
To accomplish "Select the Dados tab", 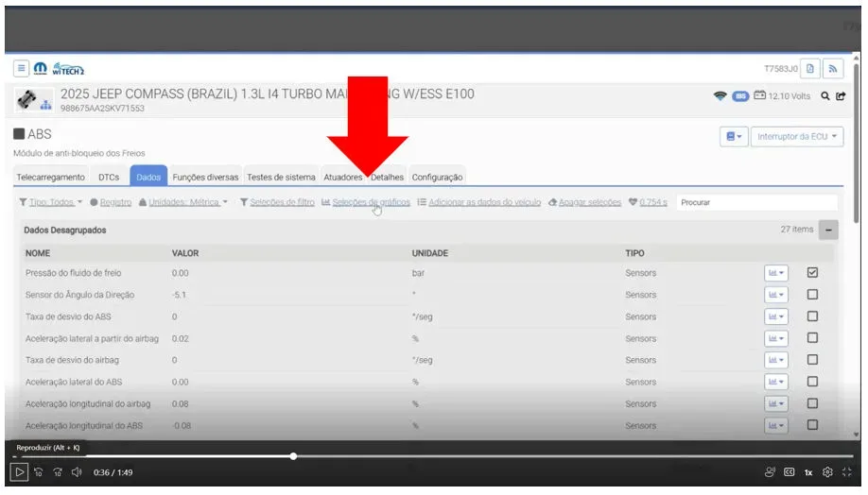I will 148,177.
